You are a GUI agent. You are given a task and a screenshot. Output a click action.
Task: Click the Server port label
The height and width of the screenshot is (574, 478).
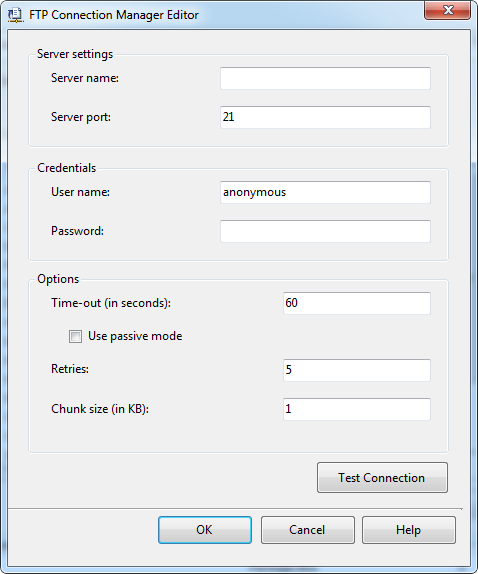click(x=81, y=117)
